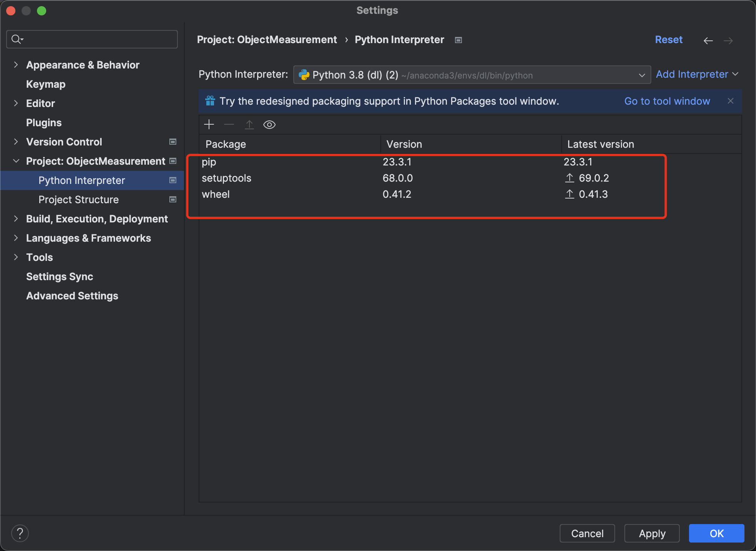Select the setuptools package row
This screenshot has width=756, height=551.
pyautogui.click(x=226, y=178)
